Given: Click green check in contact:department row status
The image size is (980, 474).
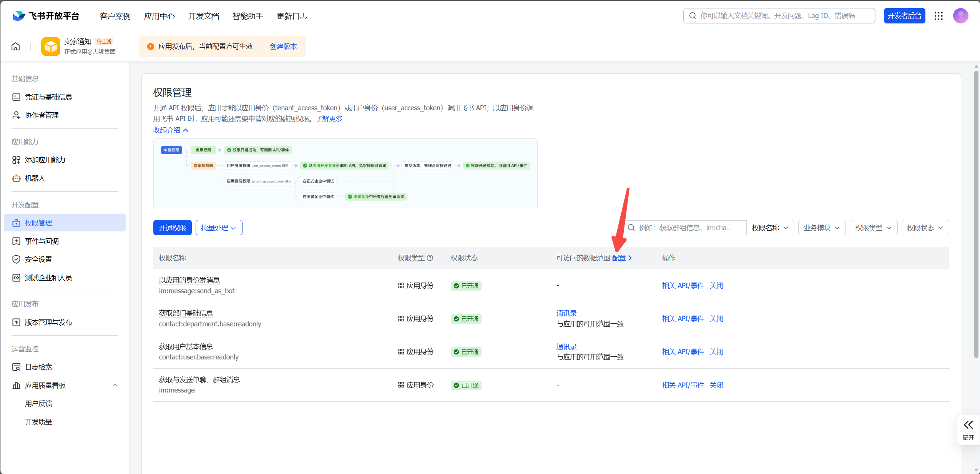Looking at the screenshot, I should 456,319.
